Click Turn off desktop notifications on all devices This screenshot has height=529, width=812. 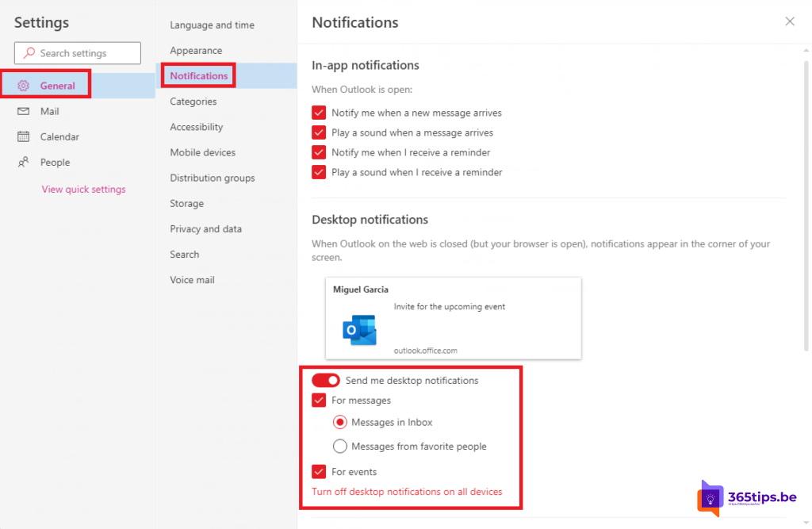[407, 492]
